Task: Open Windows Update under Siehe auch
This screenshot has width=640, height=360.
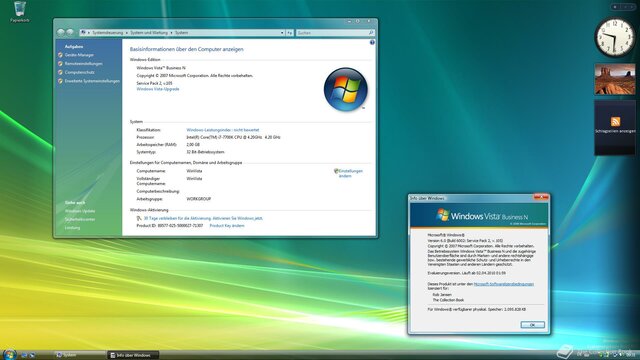Action: [x=80, y=211]
